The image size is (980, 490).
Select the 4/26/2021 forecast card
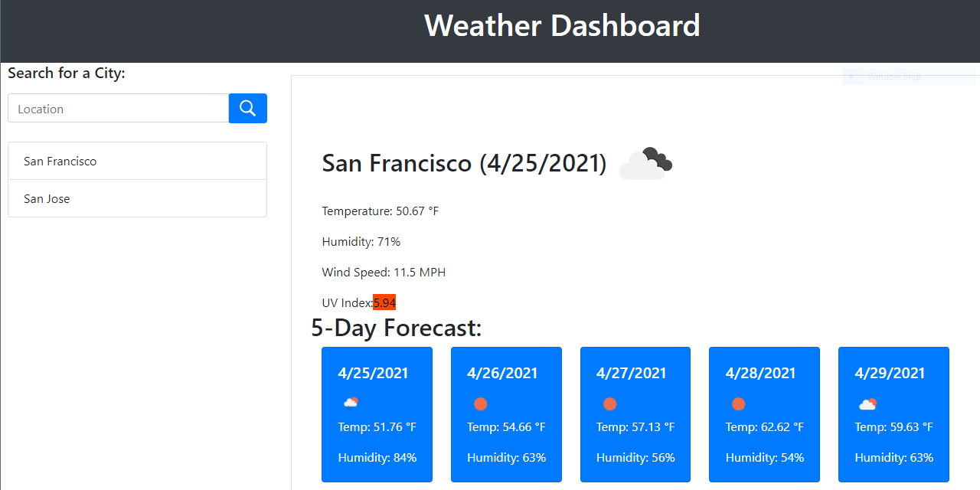[x=506, y=414]
